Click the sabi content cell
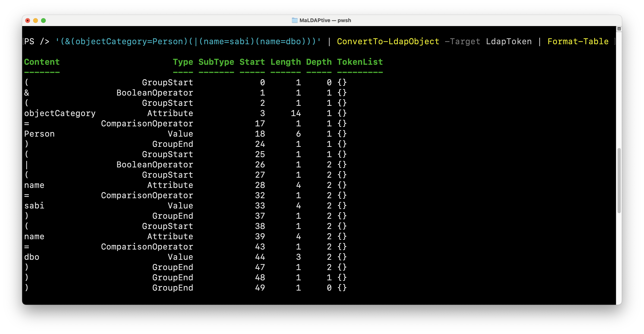The width and height of the screenshot is (644, 334). 34,206
